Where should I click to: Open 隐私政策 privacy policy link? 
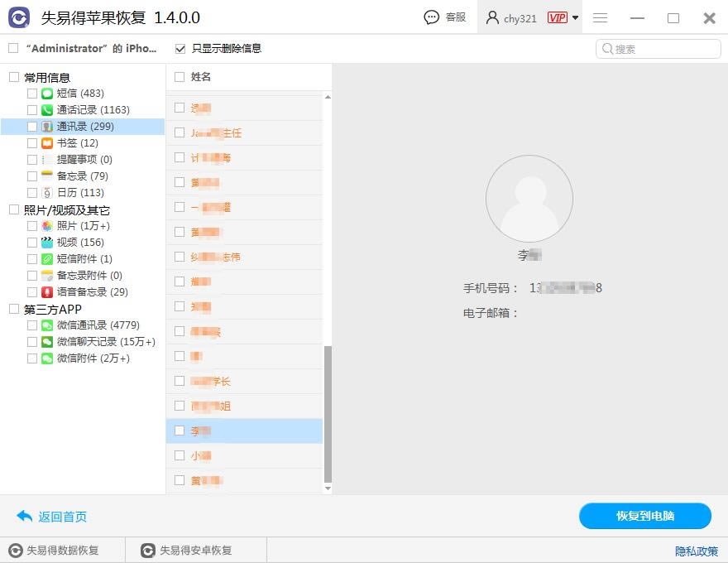click(x=697, y=551)
